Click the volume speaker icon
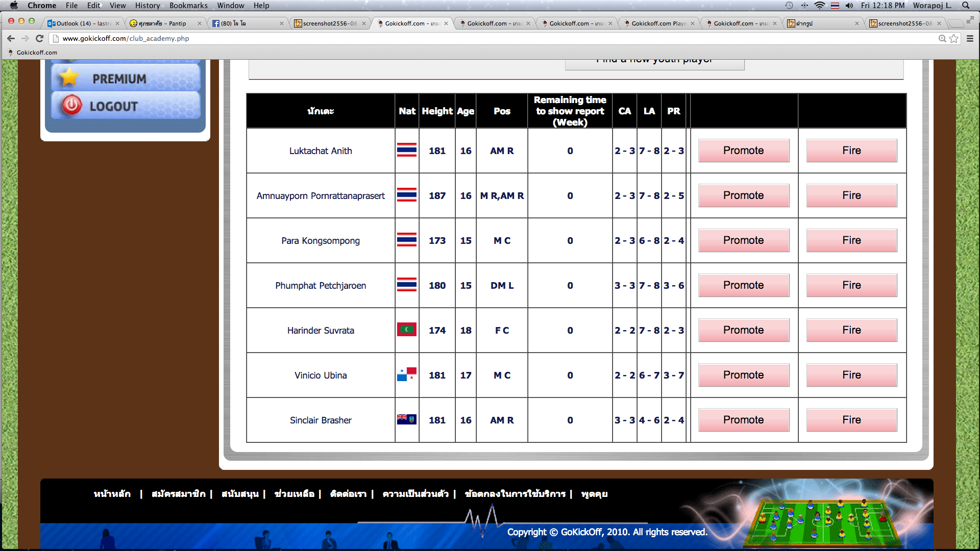 point(849,6)
